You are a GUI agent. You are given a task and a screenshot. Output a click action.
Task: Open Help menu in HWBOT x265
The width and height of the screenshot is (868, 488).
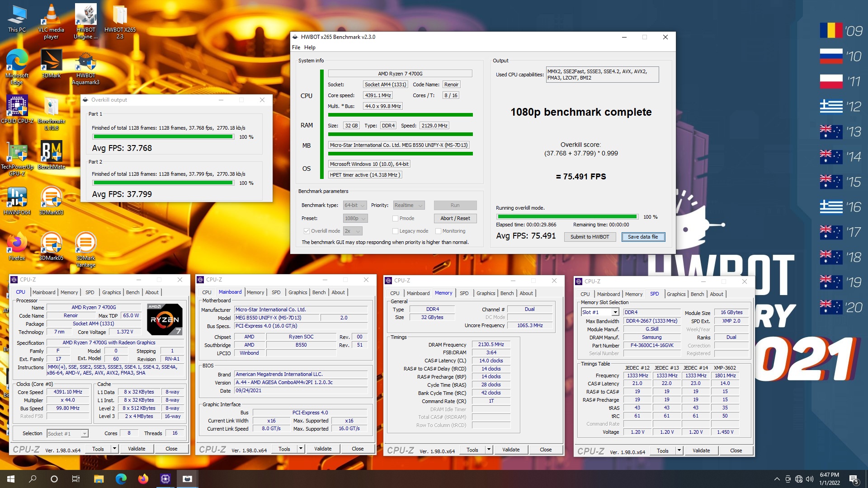[x=310, y=47]
